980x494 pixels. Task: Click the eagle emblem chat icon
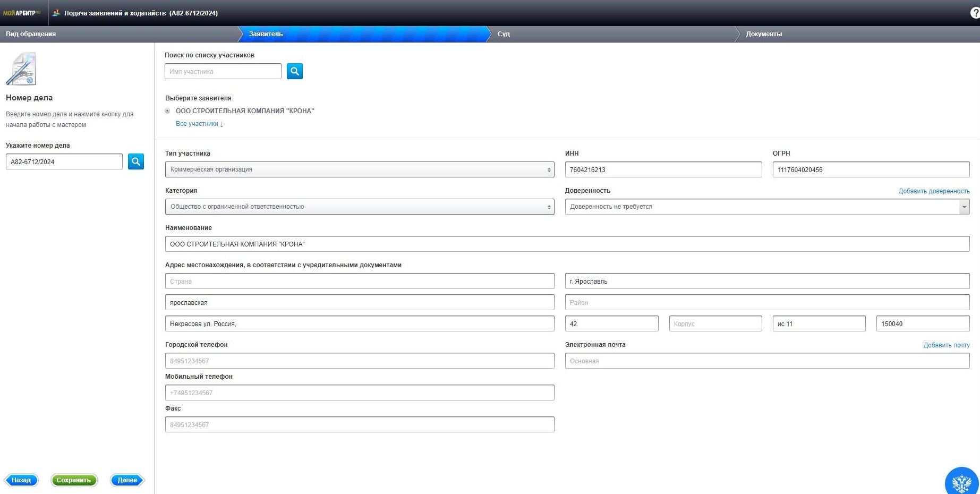(x=962, y=482)
